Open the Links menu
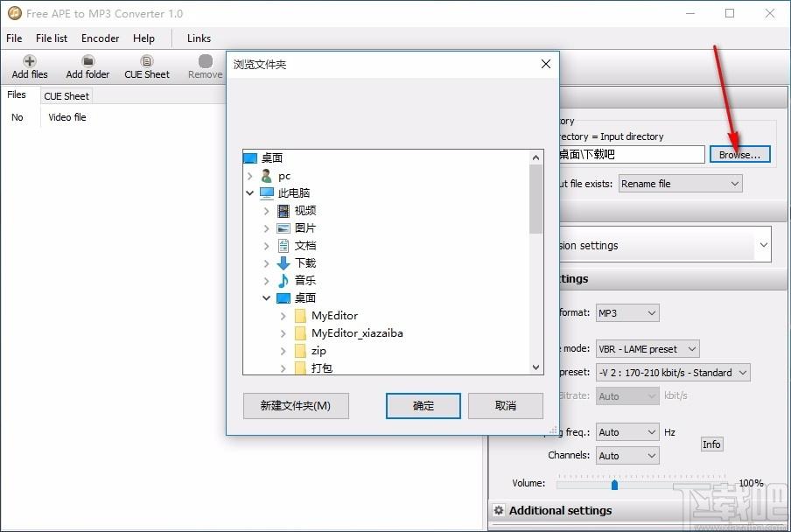 point(199,38)
